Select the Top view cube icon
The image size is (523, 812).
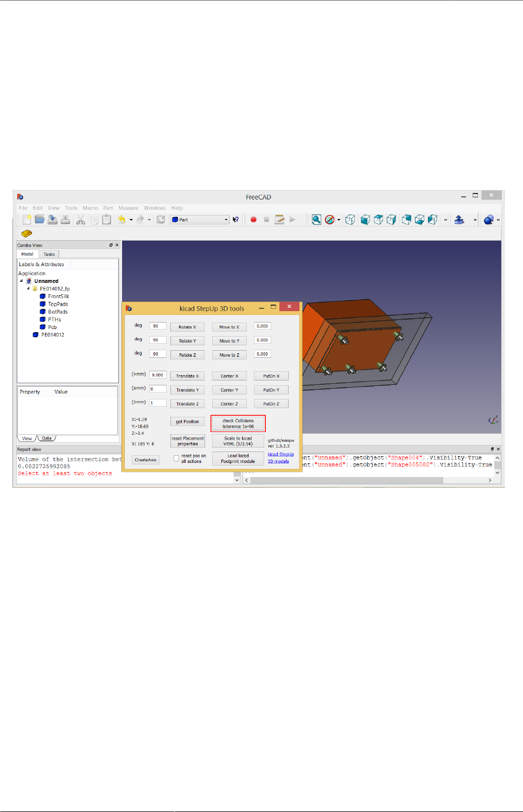(x=379, y=220)
